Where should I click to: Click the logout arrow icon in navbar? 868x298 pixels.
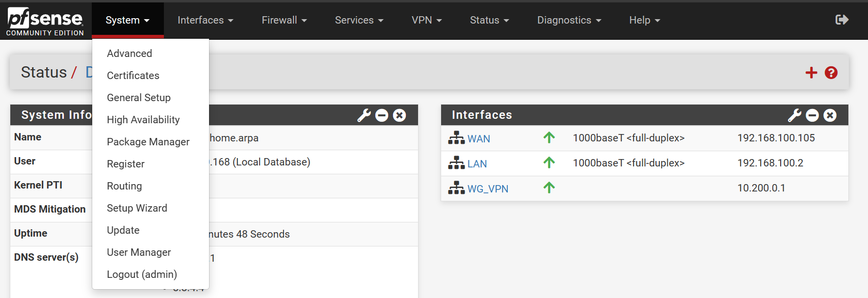842,20
